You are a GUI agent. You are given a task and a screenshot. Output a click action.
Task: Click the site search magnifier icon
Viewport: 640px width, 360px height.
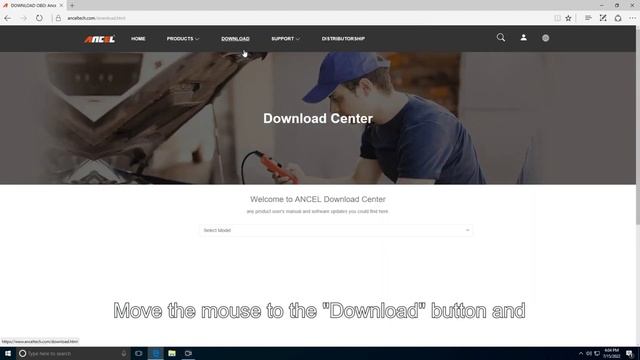(x=501, y=38)
